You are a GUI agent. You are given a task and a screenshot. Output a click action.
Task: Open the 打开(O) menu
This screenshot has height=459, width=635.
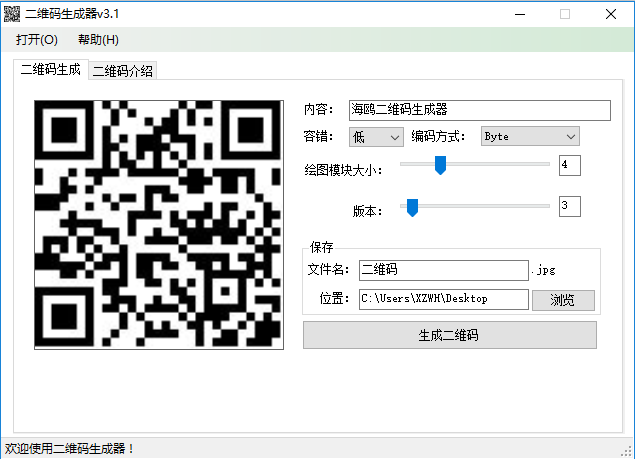(37, 40)
